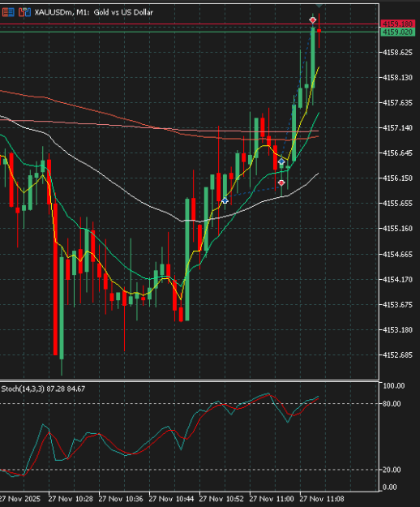
Task: Click the 4153.675 price scale label
Action: (398, 304)
